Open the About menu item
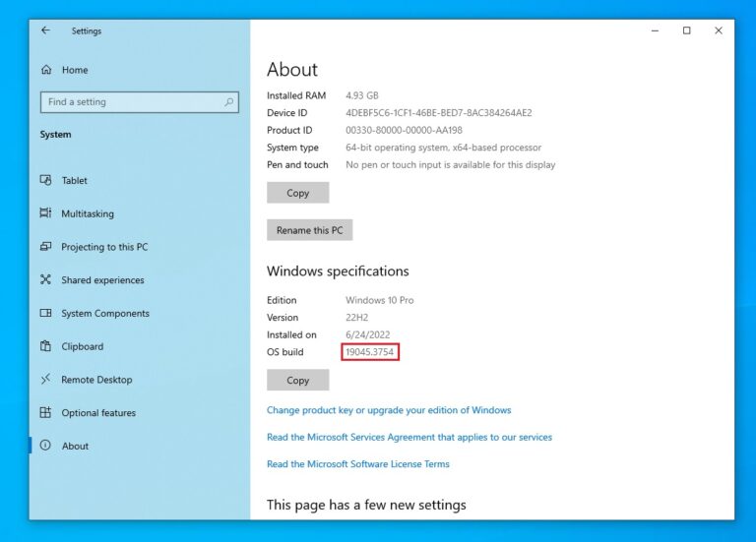This screenshot has width=756, height=542. click(x=75, y=446)
